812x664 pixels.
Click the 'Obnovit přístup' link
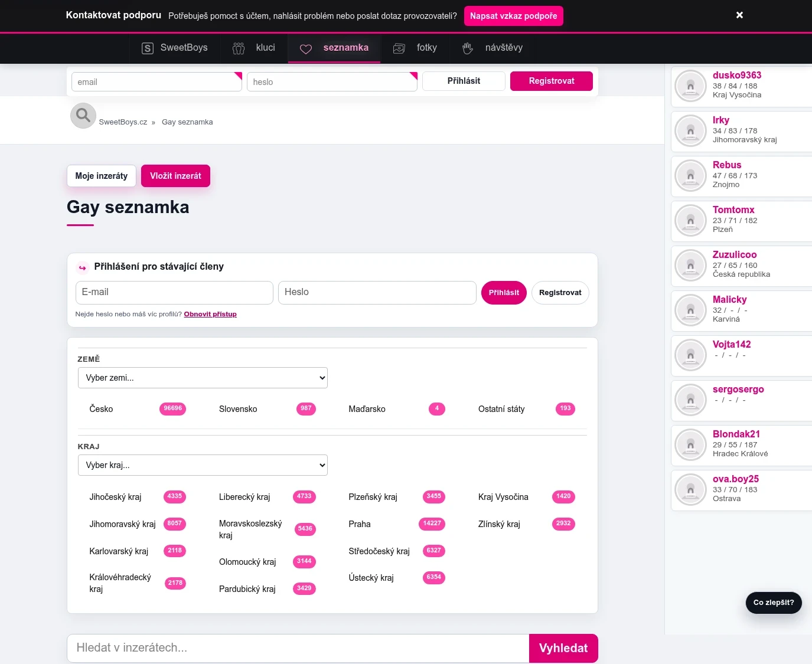210,314
